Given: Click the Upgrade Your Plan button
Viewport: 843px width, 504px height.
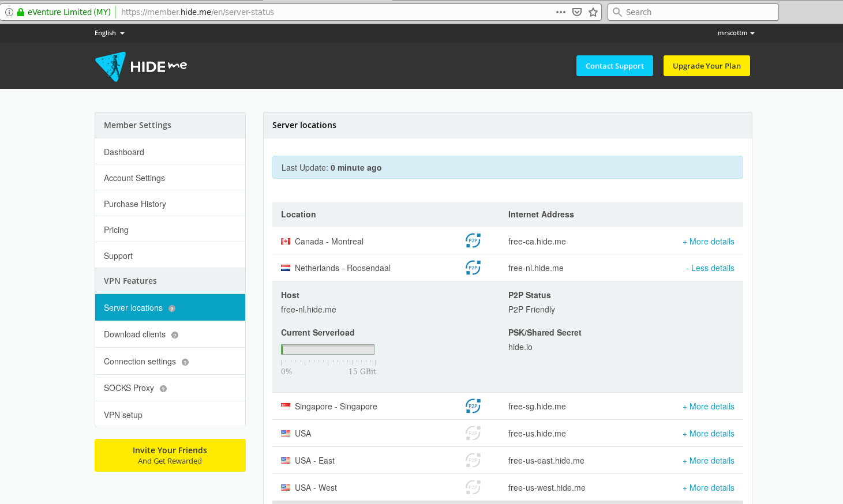Looking at the screenshot, I should [x=706, y=66].
